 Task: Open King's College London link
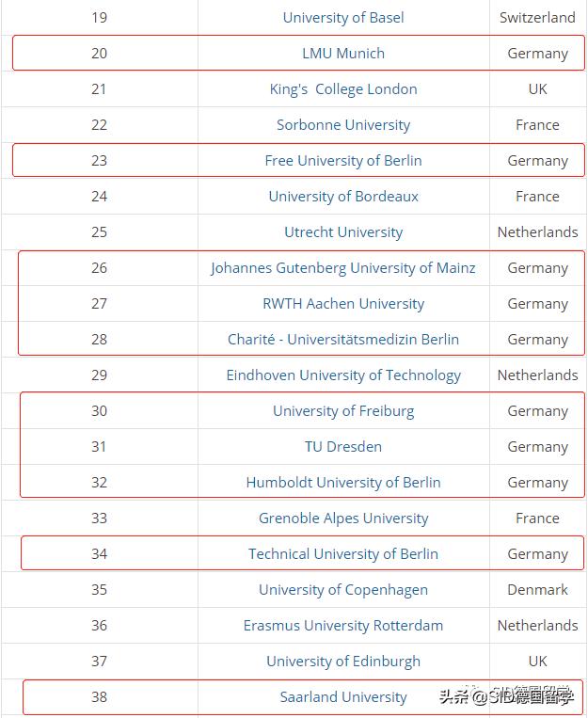pos(343,89)
